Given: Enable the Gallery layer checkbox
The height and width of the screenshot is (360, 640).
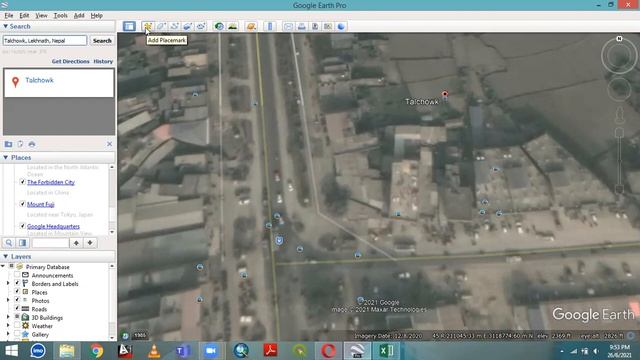Looking at the screenshot, I should tap(17, 334).
